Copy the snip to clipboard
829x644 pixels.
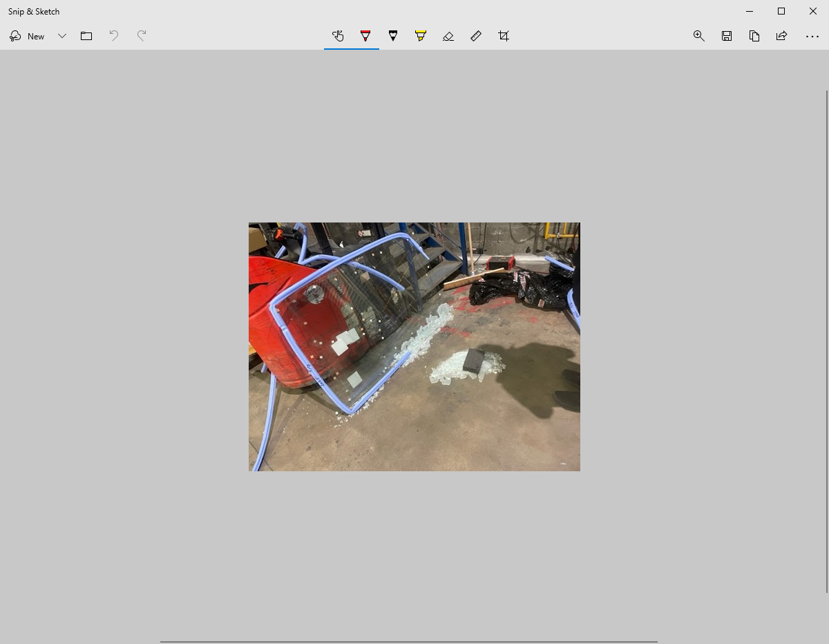pos(754,36)
